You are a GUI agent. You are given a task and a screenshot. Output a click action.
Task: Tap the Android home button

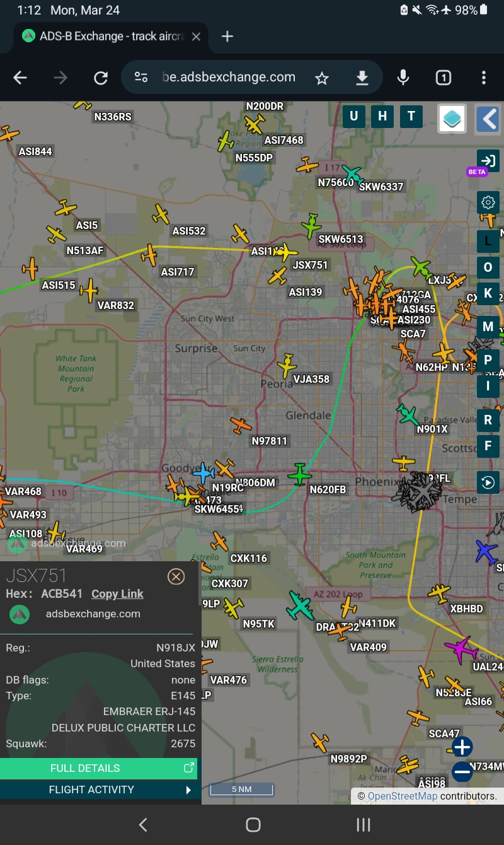pyautogui.click(x=253, y=825)
